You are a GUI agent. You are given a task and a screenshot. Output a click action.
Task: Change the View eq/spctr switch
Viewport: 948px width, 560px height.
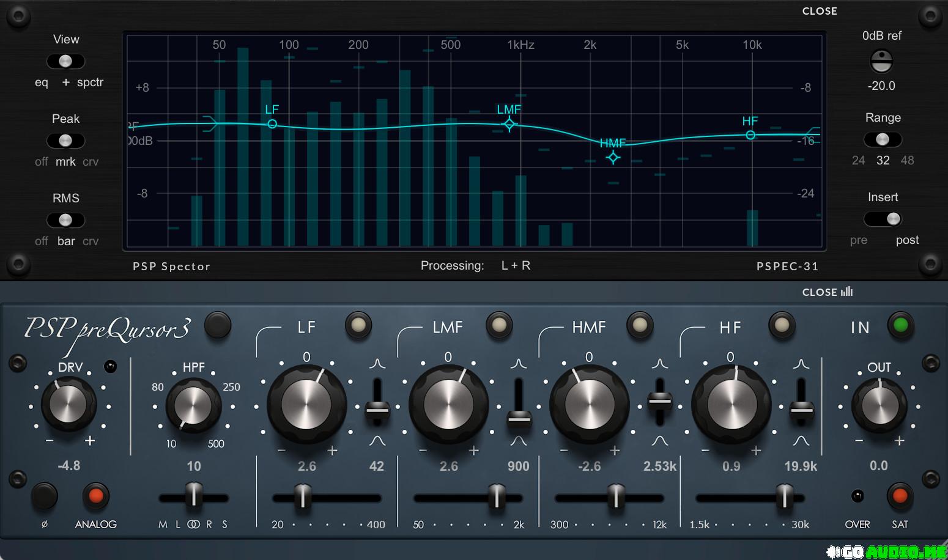pos(65,61)
